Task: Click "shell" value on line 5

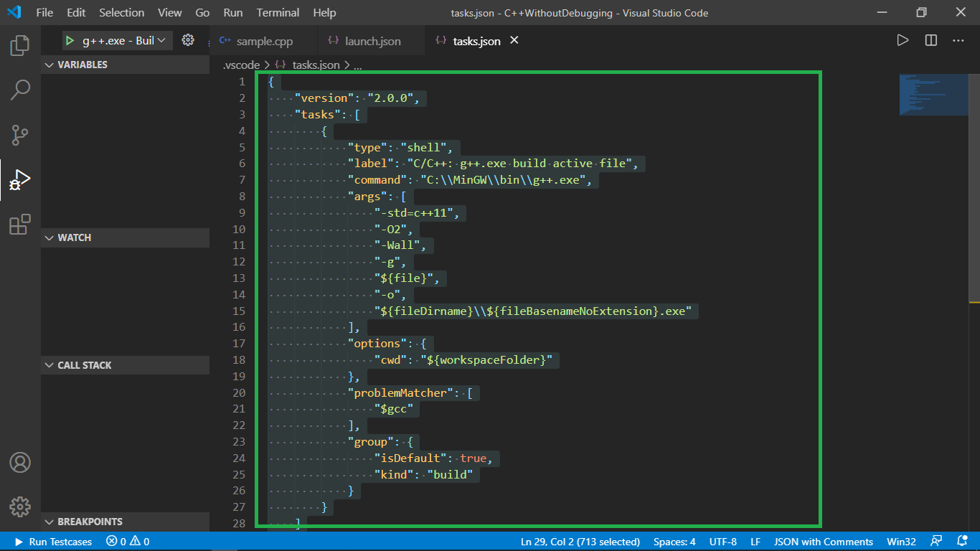Action: coord(424,148)
